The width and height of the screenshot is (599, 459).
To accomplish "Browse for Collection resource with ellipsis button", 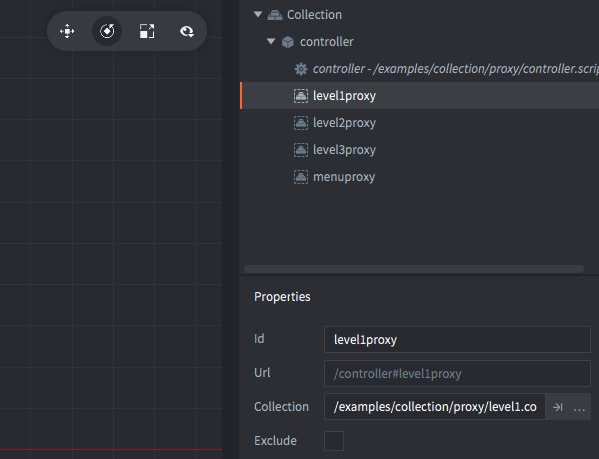I will [x=579, y=407].
